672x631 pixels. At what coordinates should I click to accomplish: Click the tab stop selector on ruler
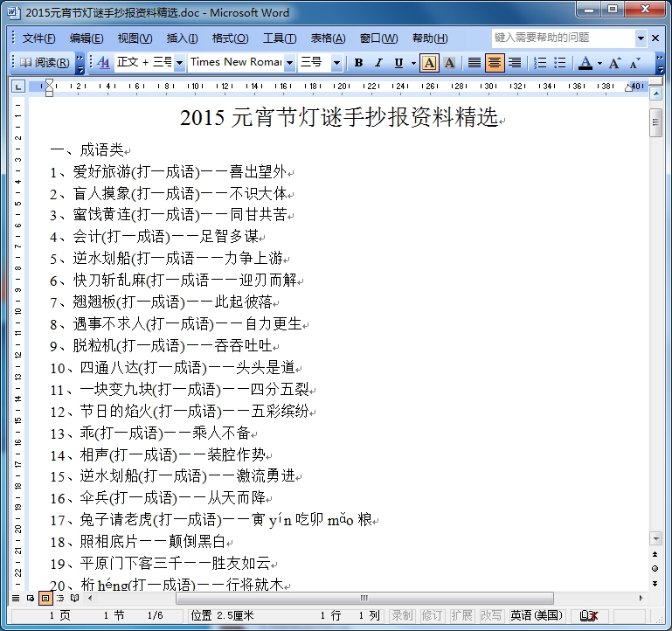pos(18,87)
